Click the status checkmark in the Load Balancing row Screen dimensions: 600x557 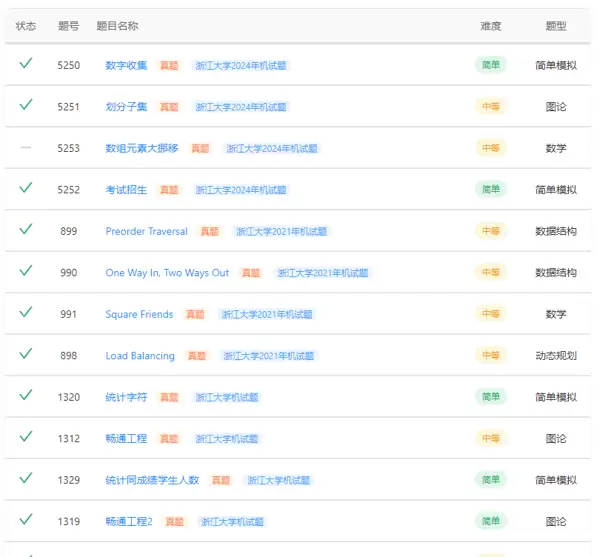26,353
